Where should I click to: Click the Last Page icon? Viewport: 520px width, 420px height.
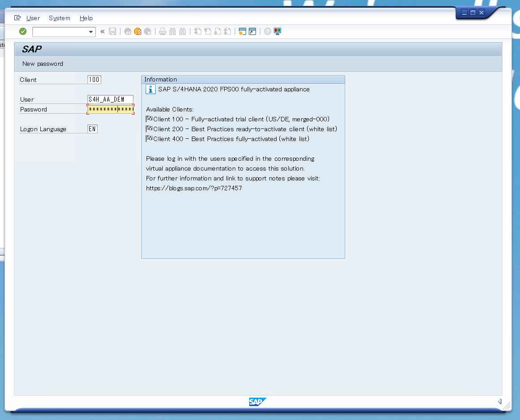point(228,31)
